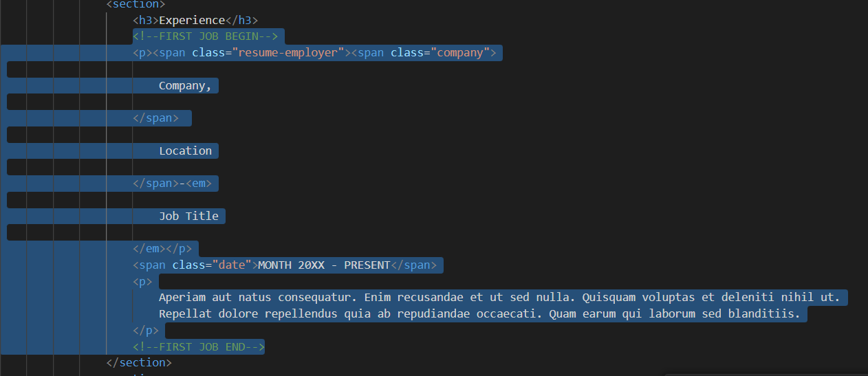Click the FIRST JOB END comment
868x376 pixels.
(x=198, y=346)
